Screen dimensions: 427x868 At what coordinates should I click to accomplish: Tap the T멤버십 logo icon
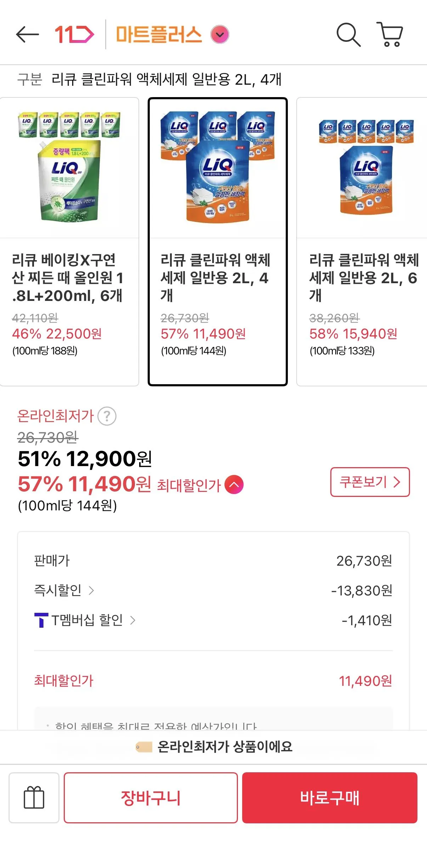[41, 620]
